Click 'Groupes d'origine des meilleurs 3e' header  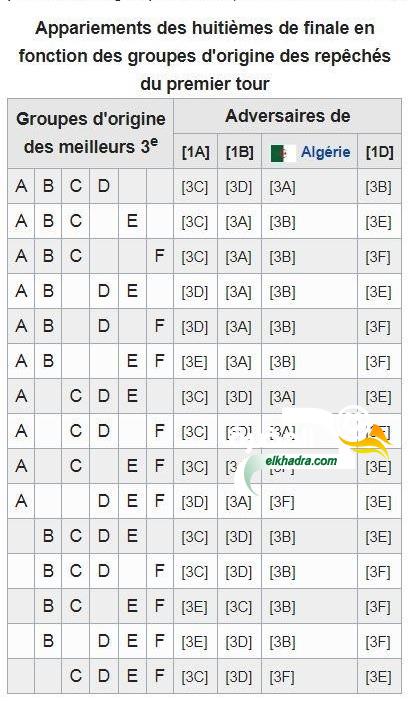pyautogui.click(x=91, y=133)
